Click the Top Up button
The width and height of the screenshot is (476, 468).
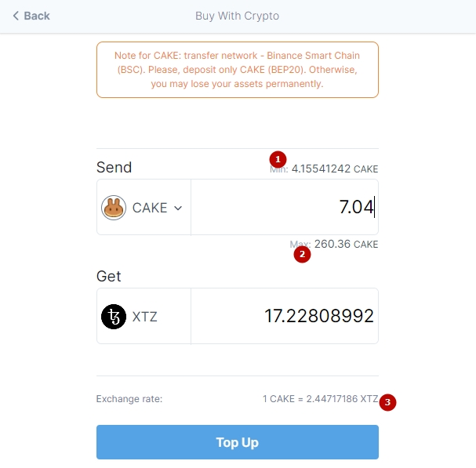238,442
